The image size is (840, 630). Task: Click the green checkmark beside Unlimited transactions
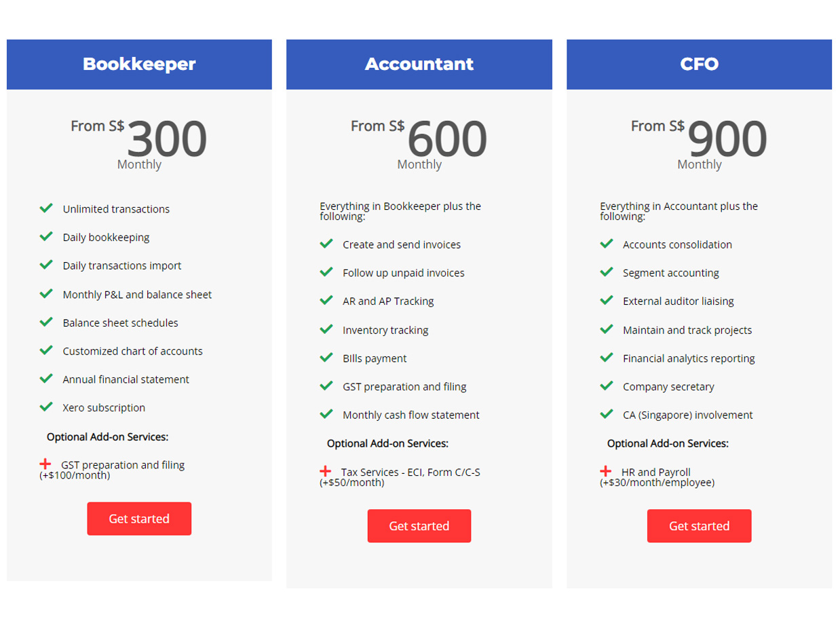[x=46, y=208]
